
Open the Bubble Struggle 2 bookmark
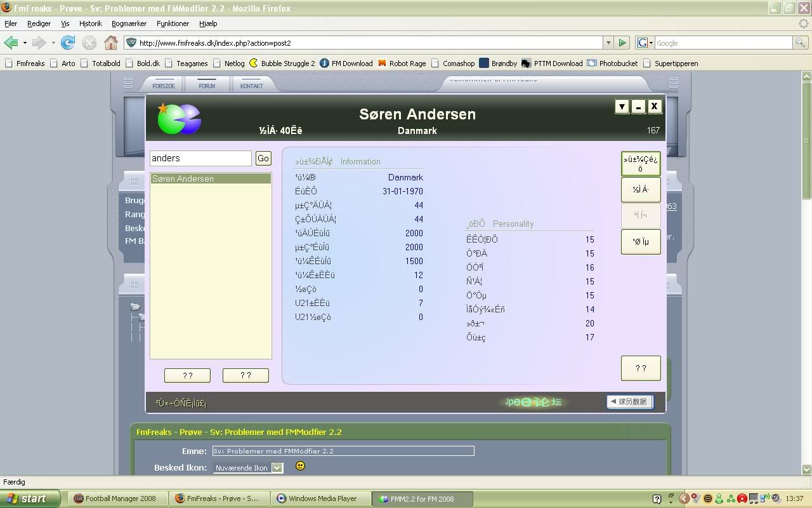click(x=282, y=63)
